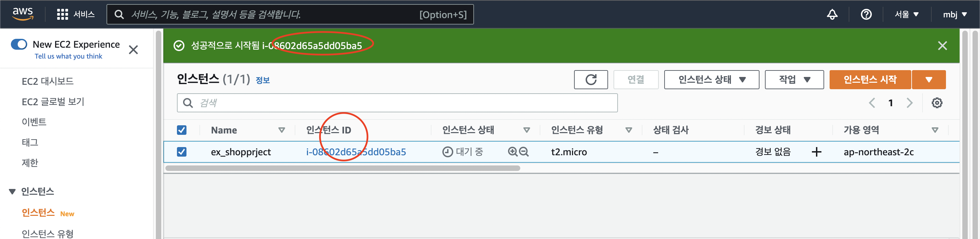Click Tell us what you think link
The width and height of the screenshot is (980, 239).
[68, 56]
